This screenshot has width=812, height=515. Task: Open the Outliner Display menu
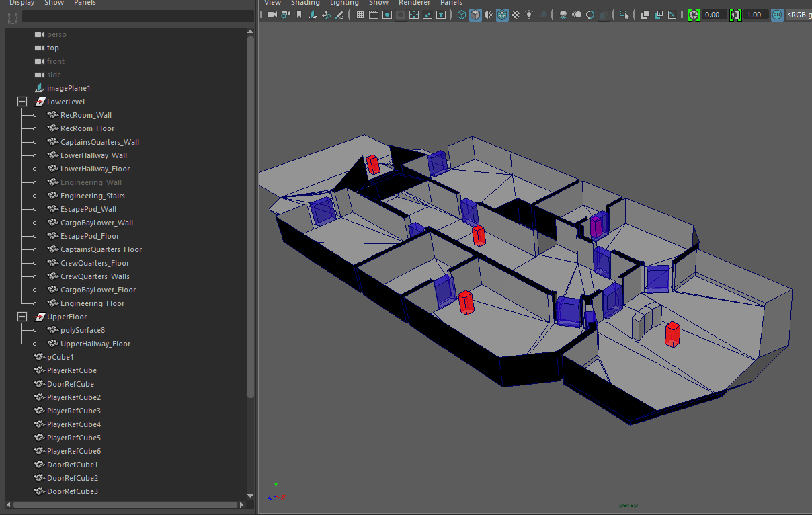pyautogui.click(x=22, y=3)
